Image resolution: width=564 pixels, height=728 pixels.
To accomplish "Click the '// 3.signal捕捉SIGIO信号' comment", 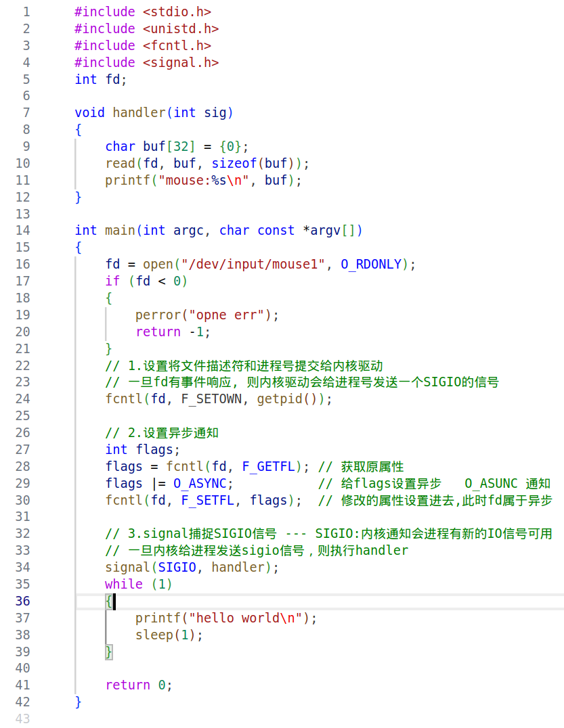I will tap(328, 534).
